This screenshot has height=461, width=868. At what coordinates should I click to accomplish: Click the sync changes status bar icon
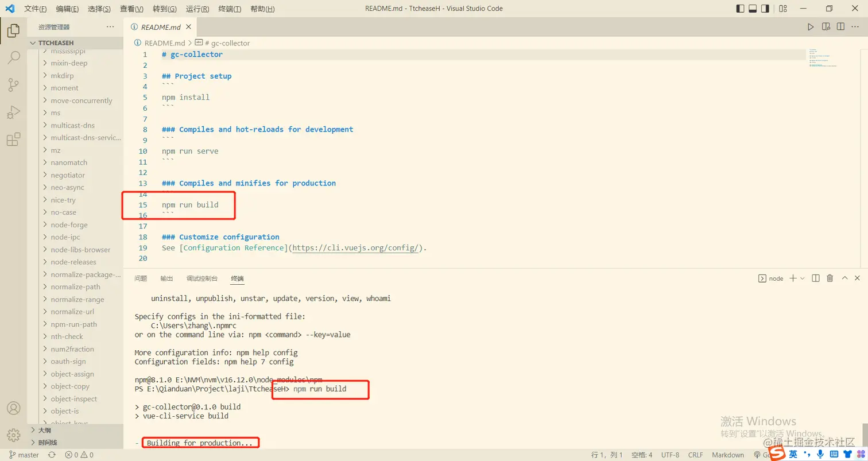52,455
